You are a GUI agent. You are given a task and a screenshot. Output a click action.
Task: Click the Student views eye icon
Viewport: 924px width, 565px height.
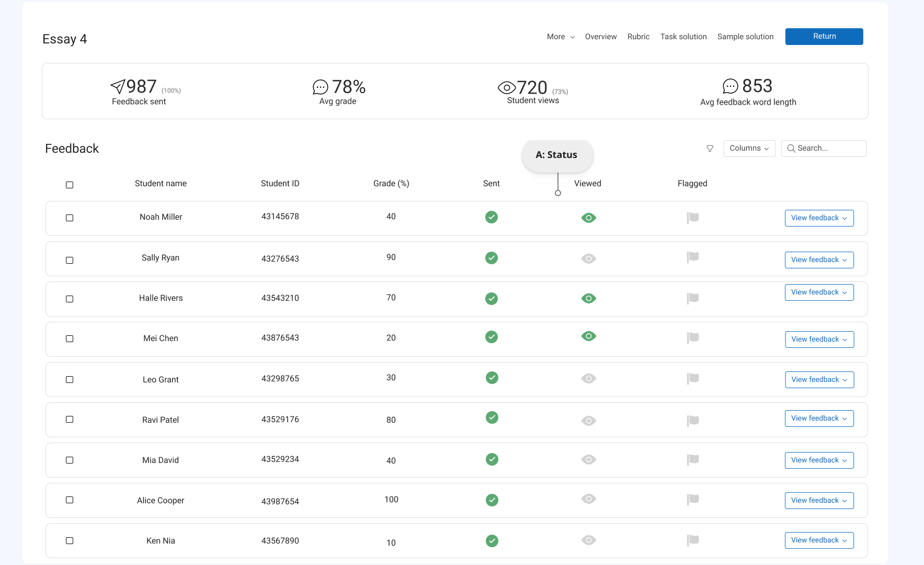(x=507, y=87)
